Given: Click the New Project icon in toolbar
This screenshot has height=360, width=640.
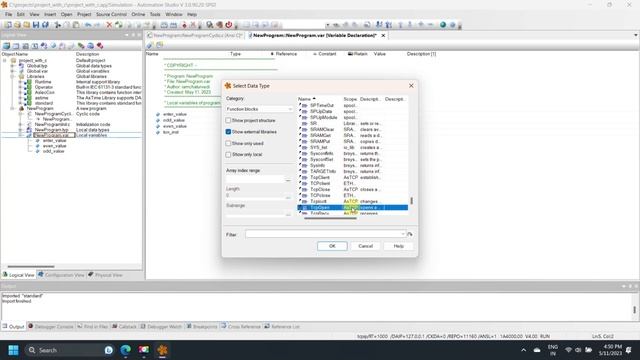Looking at the screenshot, I should coord(8,25).
